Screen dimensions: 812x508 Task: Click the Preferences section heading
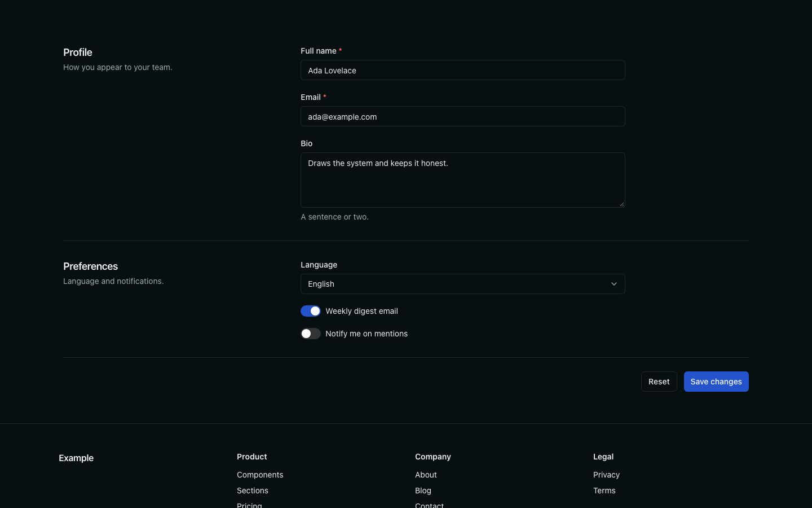(x=90, y=266)
